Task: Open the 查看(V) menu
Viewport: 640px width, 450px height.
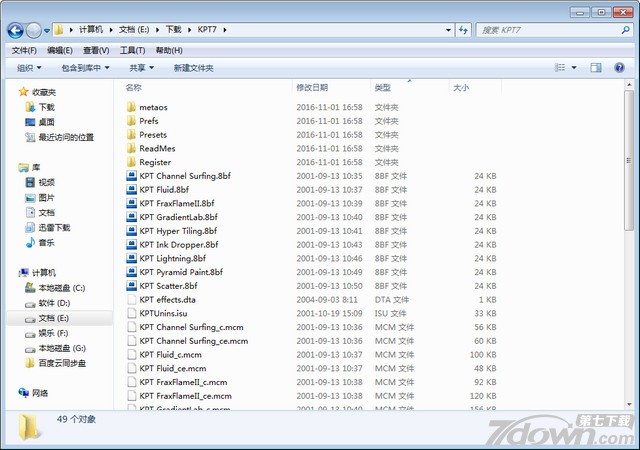Action: (x=96, y=50)
